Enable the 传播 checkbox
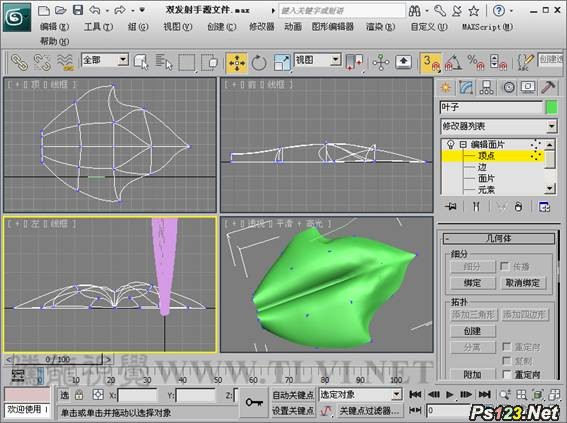Image resolution: width=567 pixels, height=423 pixels. tap(505, 266)
